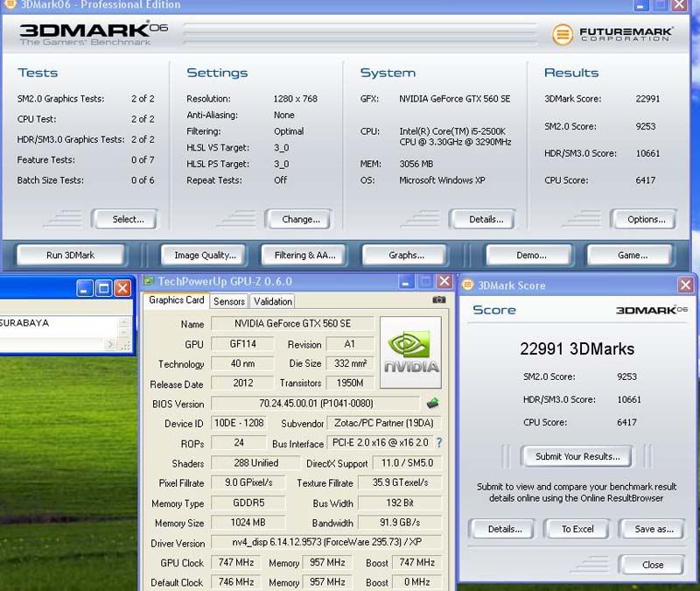Click the DirectX Support 11.0 / SM5.0 field
The height and width of the screenshot is (591, 700).
(x=407, y=463)
